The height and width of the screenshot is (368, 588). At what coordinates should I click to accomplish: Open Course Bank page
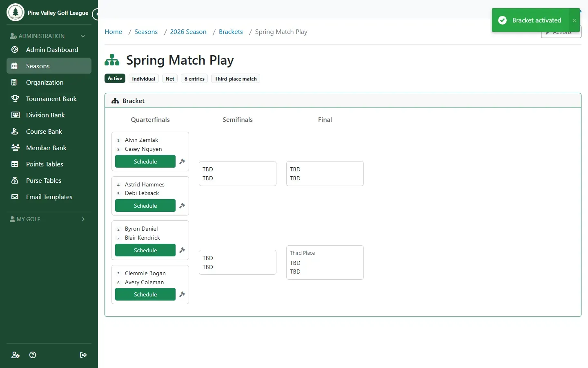49,131
